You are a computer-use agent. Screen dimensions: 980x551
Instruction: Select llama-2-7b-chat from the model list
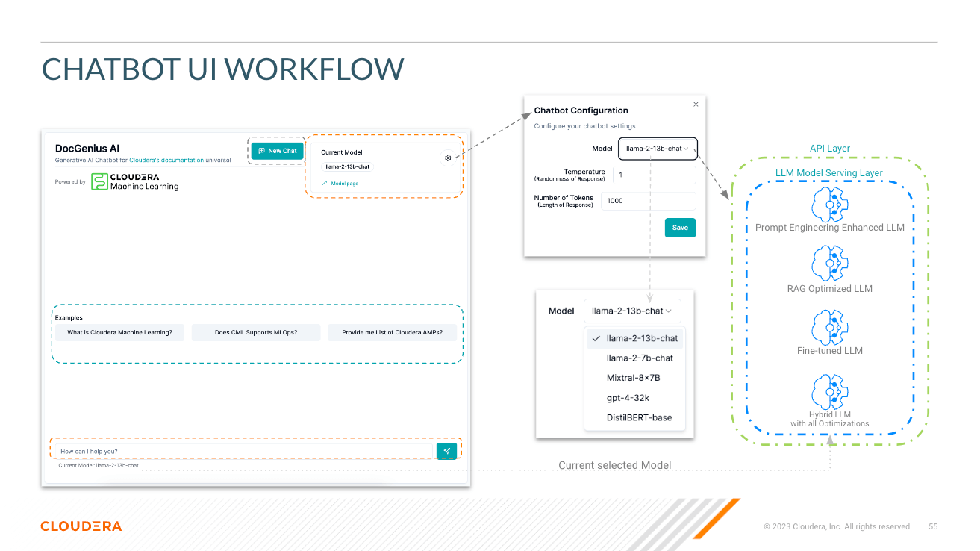(634, 358)
